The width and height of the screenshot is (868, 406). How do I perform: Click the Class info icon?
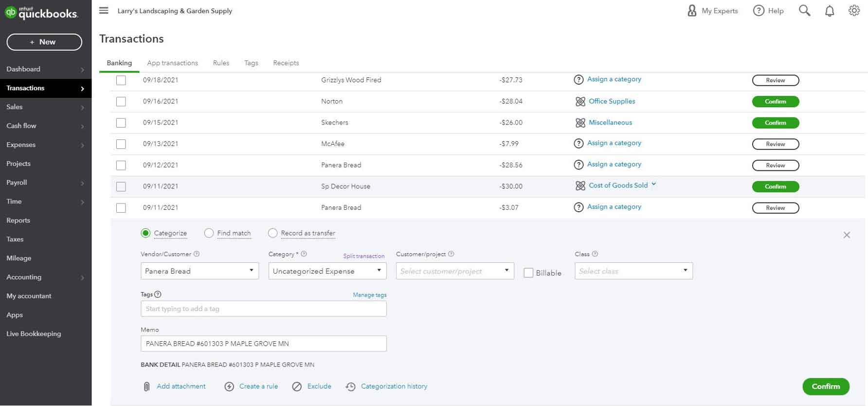click(x=595, y=254)
